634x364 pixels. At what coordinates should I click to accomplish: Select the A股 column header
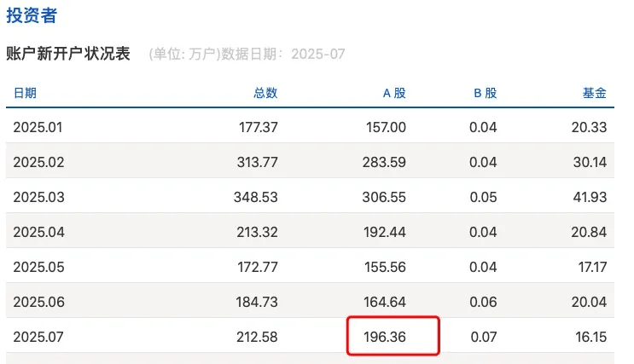click(x=394, y=93)
